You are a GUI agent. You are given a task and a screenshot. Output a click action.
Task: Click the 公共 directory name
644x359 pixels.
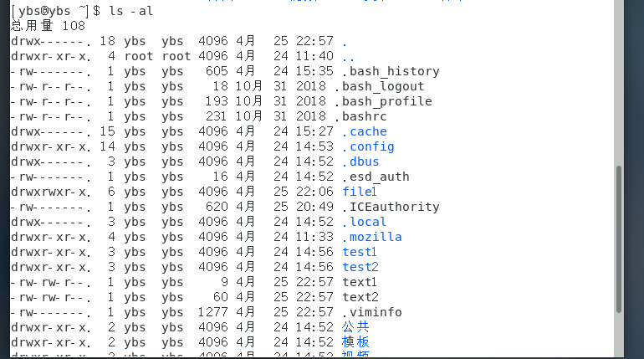(355, 327)
